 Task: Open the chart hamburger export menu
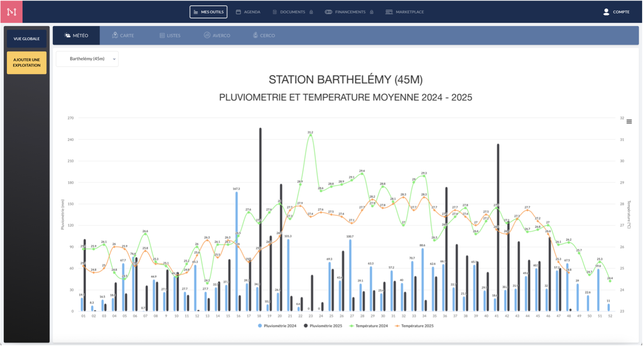tap(629, 122)
